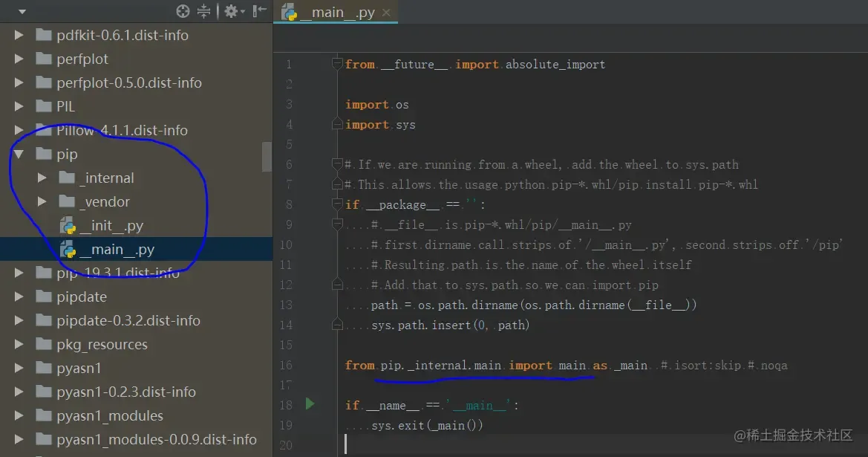
Task: Click the Python icon on the __main__.py tab
Action: [x=289, y=12]
